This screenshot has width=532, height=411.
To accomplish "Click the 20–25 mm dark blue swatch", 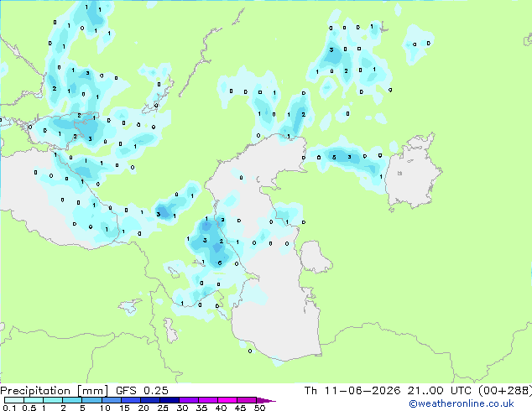I will (x=149, y=400).
